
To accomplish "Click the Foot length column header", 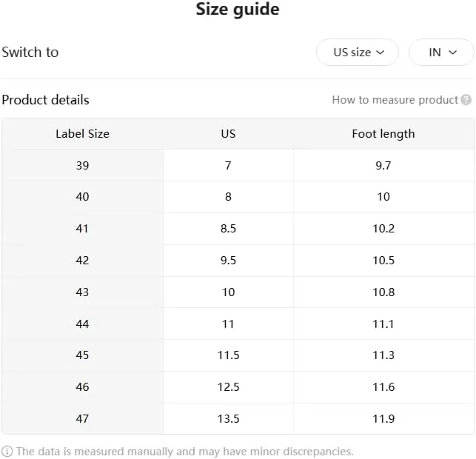I will 383,134.
